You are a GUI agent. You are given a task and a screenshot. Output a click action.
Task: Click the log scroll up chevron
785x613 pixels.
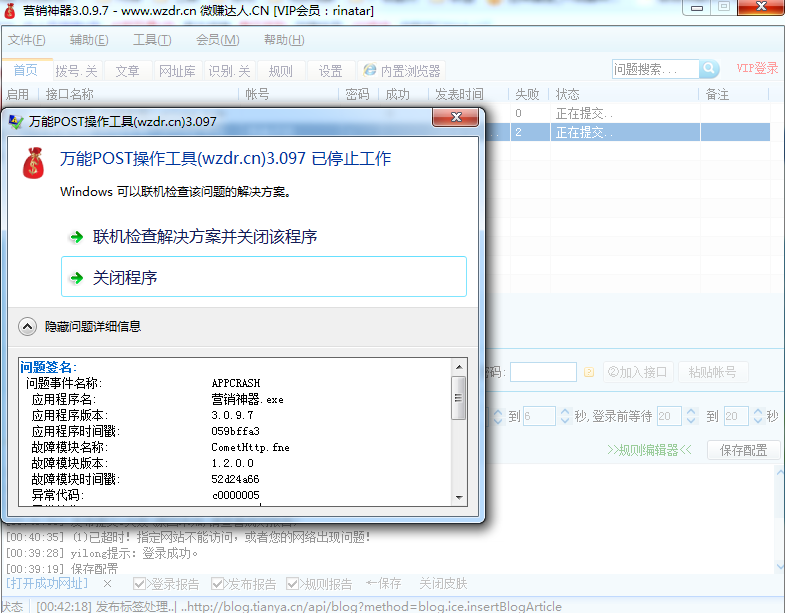[x=780, y=472]
